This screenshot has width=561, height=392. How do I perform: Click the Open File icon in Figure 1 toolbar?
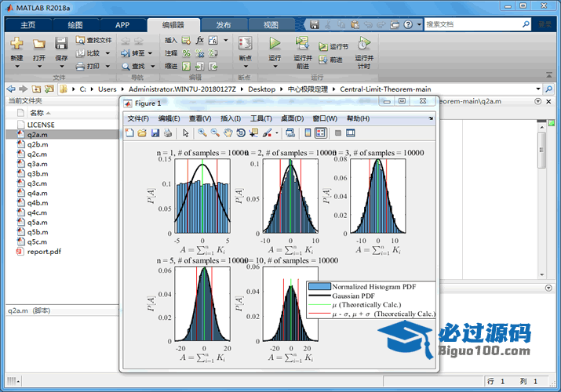[x=142, y=133]
